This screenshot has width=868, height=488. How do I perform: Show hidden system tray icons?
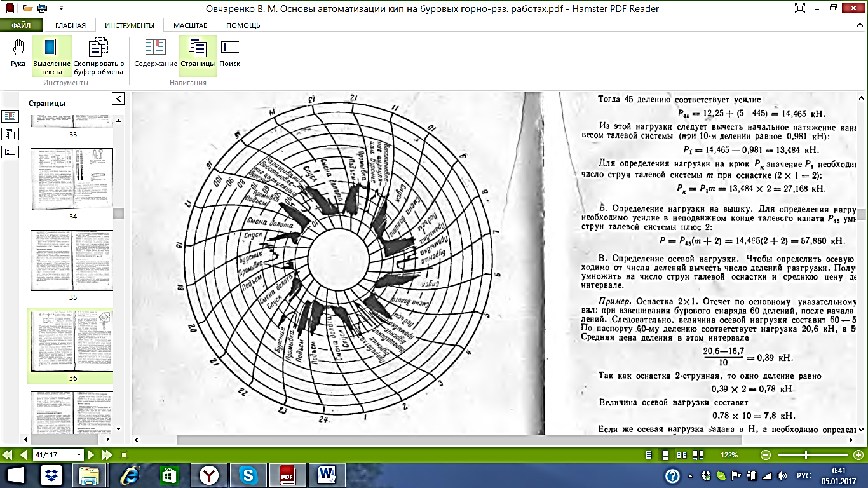pos(691,475)
